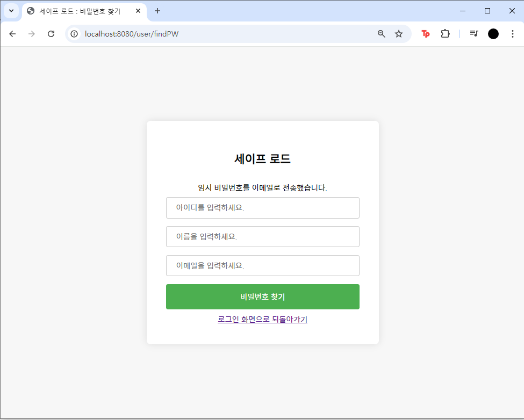Close the browser window
524x420 pixels.
point(512,11)
